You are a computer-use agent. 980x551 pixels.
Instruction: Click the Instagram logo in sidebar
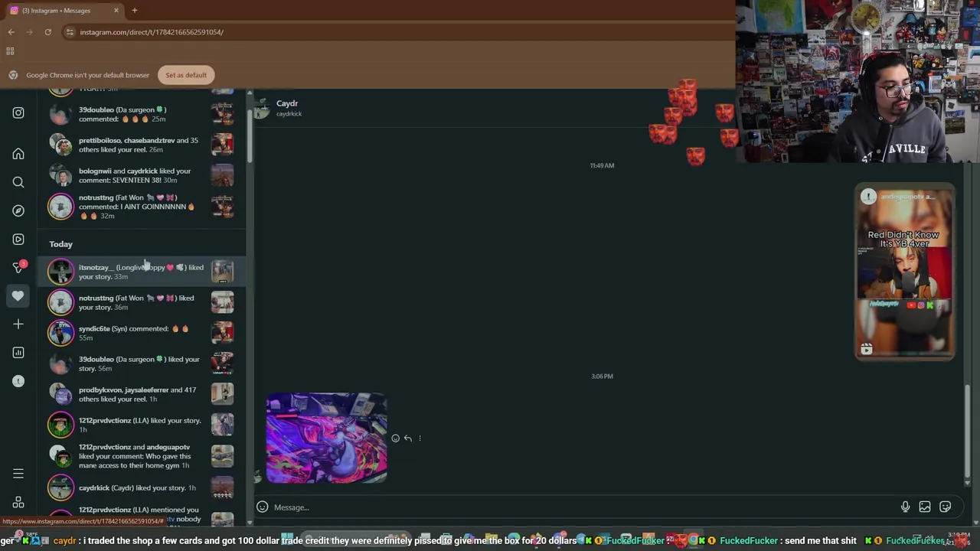point(18,112)
